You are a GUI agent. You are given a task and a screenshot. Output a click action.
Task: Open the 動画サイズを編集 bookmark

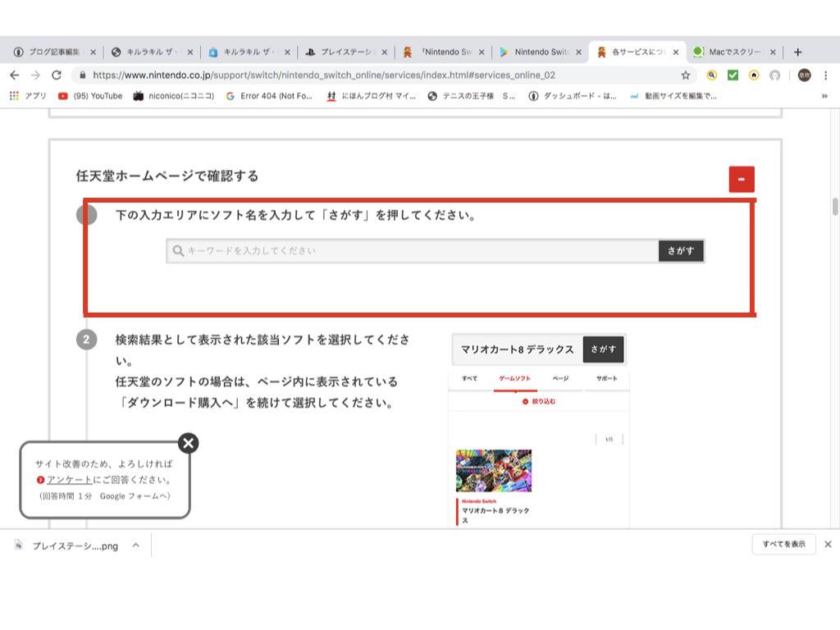(673, 96)
